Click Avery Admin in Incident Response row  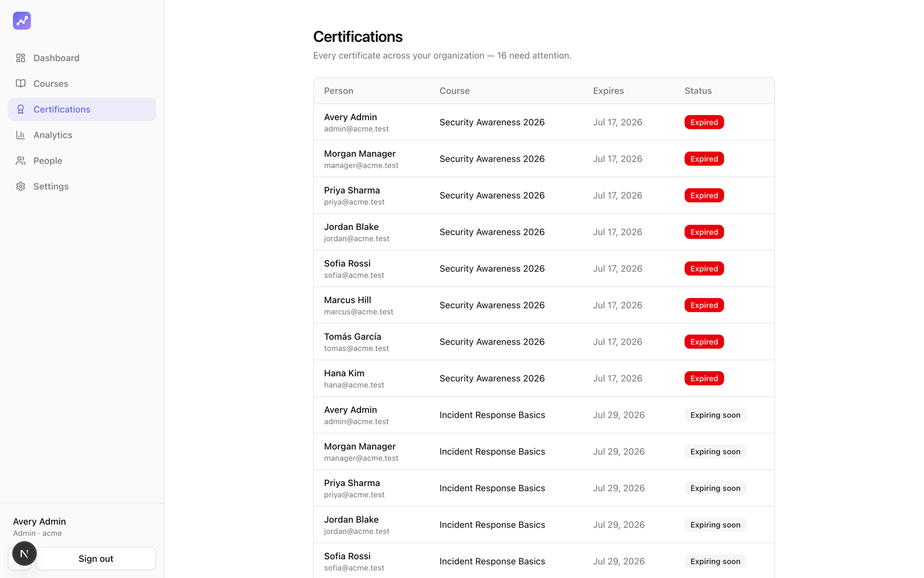click(351, 409)
